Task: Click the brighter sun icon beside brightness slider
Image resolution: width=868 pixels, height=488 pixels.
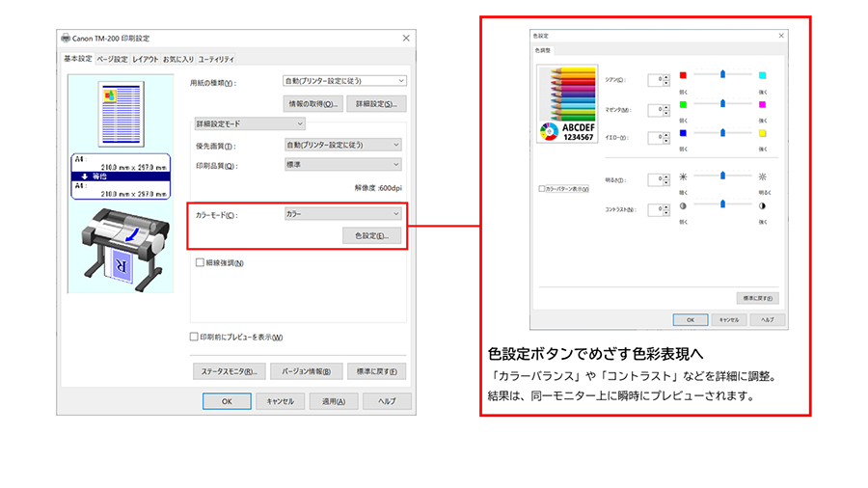Action: tap(762, 176)
